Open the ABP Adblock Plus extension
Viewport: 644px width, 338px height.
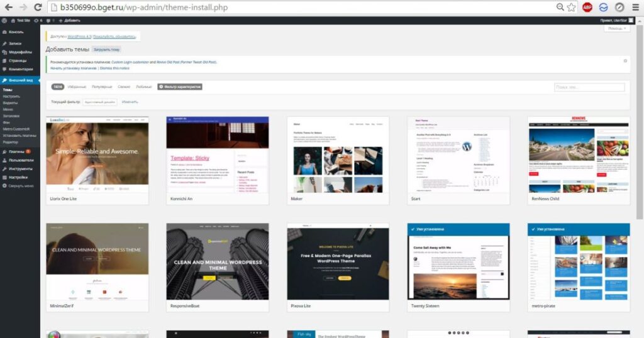pyautogui.click(x=587, y=7)
